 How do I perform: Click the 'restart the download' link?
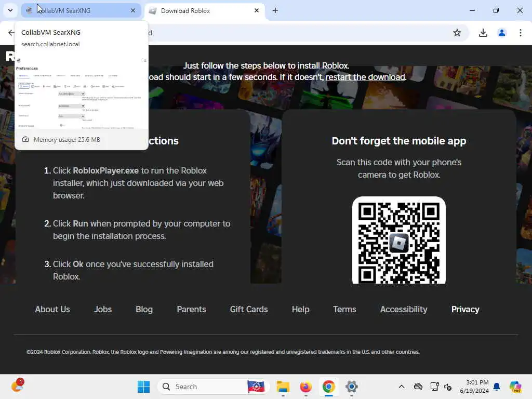point(365,77)
